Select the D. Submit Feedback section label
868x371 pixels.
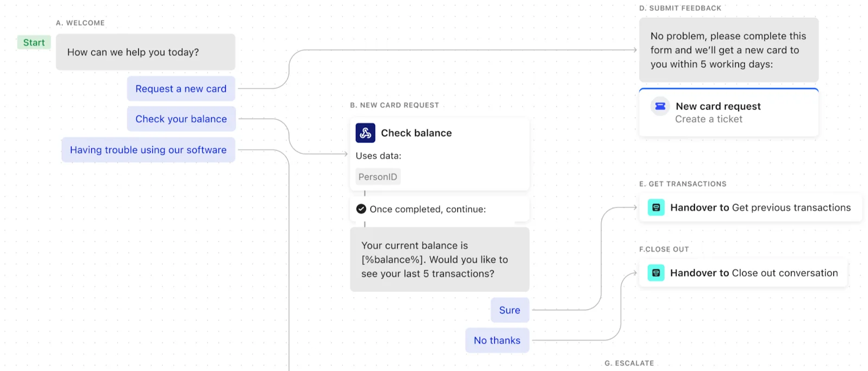680,8
